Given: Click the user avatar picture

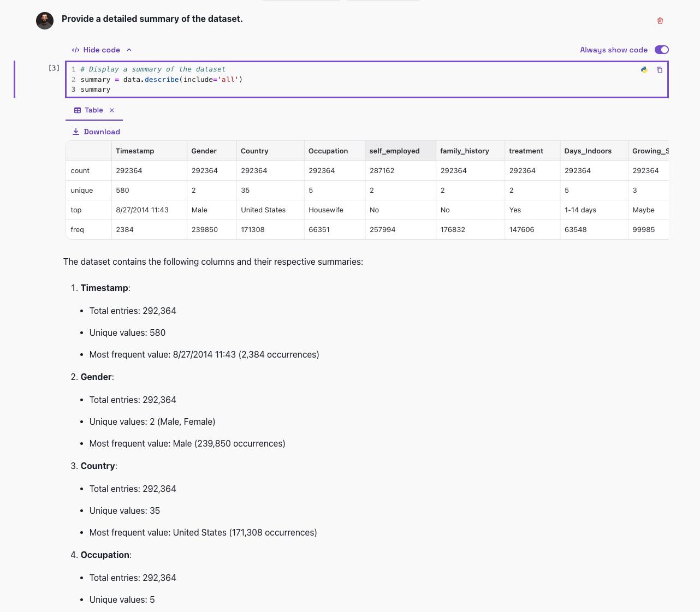Looking at the screenshot, I should click(x=45, y=21).
